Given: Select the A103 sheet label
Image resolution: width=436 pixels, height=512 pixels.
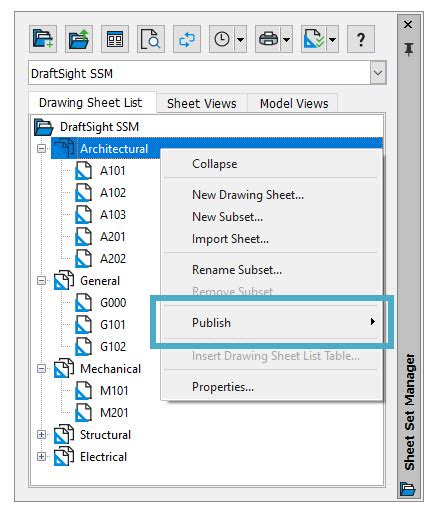Looking at the screenshot, I should [113, 215].
